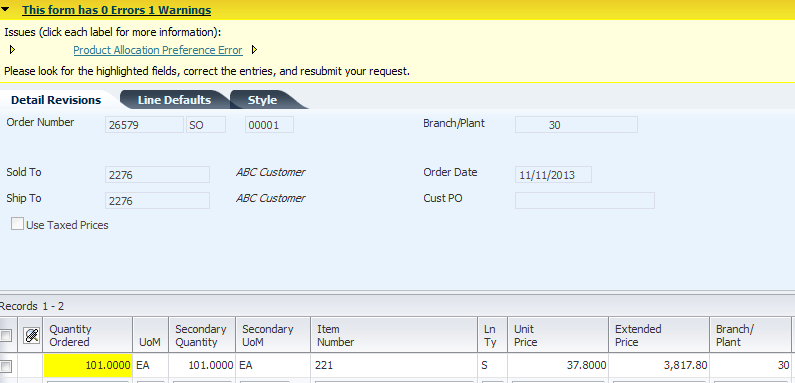Viewport: 795px width, 383px height.
Task: Click the Sold To field 2276
Action: click(157, 175)
